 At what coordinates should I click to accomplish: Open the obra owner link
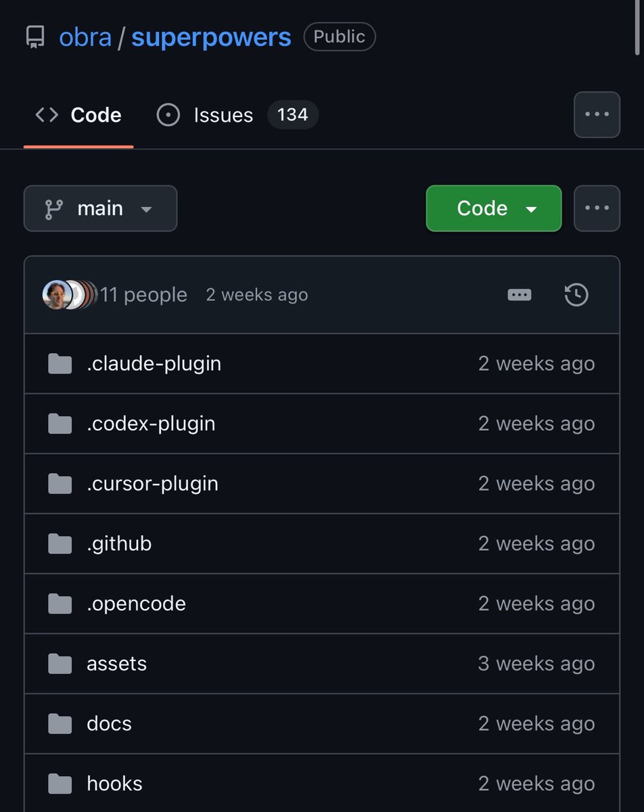(x=85, y=37)
